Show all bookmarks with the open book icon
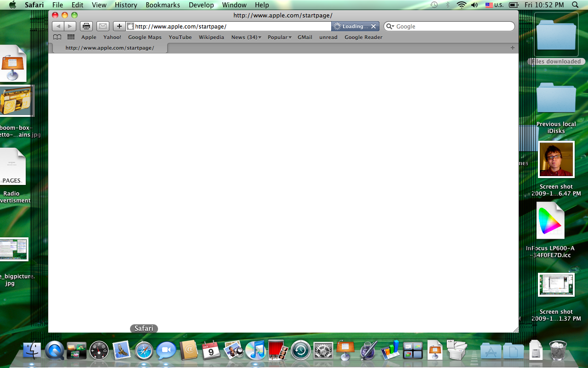This screenshot has width=588, height=368. [x=57, y=37]
